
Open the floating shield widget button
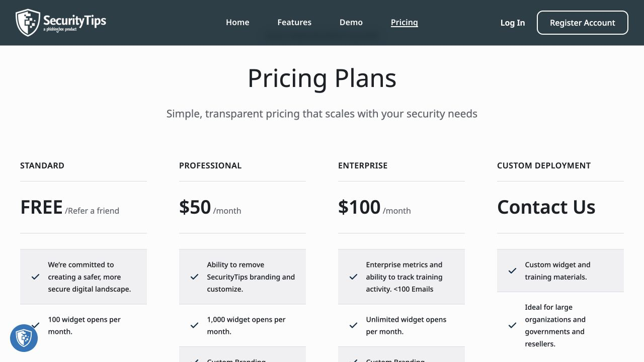24,338
